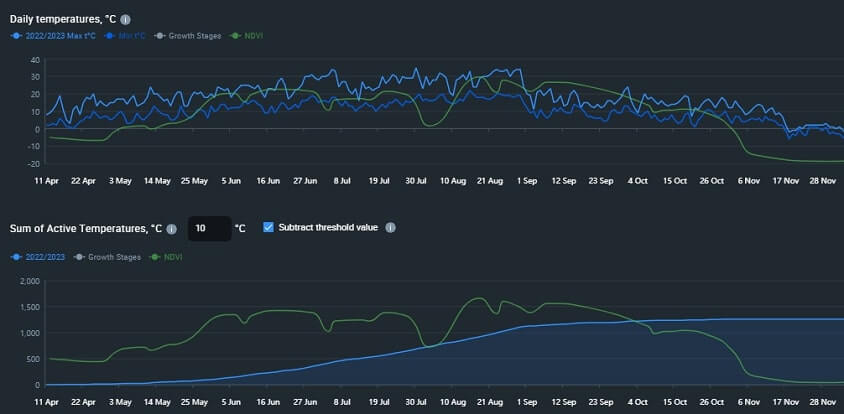The image size is (844, 414).
Task: Click the 30 Jul mark on the temperature chart axis
Action: (x=416, y=181)
